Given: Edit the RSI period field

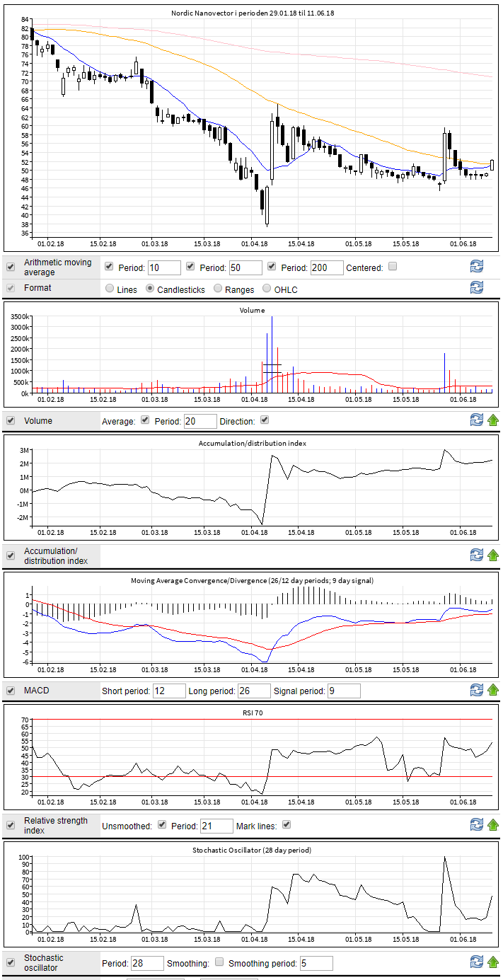Looking at the screenshot, I should tap(216, 826).
